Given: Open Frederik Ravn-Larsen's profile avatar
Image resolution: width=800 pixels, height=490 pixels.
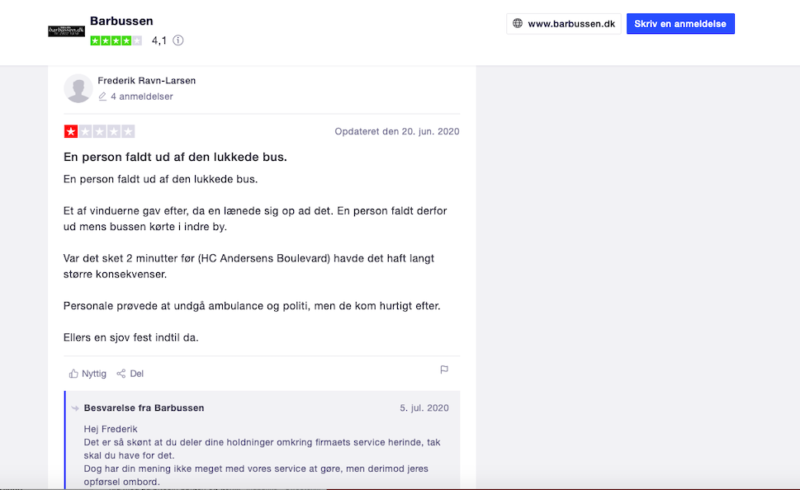Looking at the screenshot, I should 78,88.
